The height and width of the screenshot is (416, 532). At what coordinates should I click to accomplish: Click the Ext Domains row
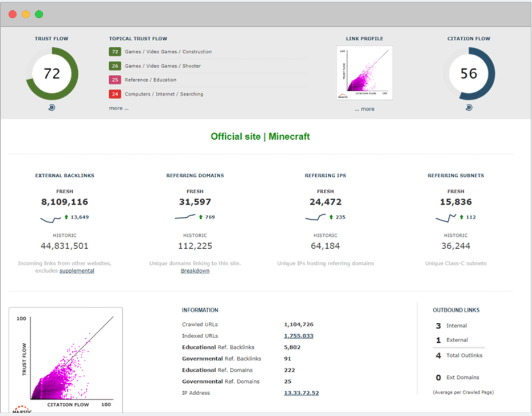457,378
